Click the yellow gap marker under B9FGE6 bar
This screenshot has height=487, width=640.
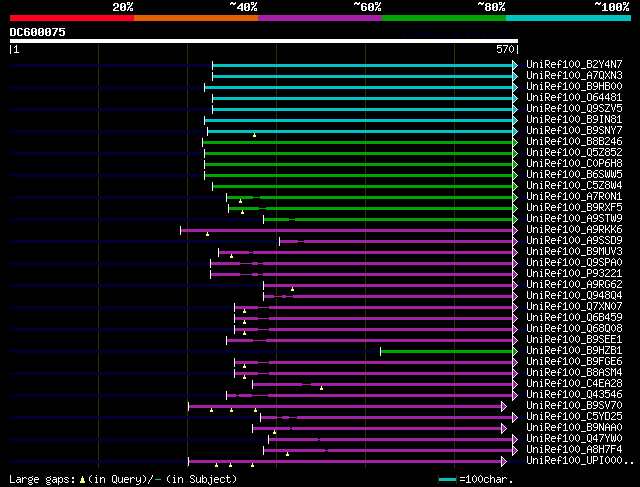pyautogui.click(x=244, y=367)
